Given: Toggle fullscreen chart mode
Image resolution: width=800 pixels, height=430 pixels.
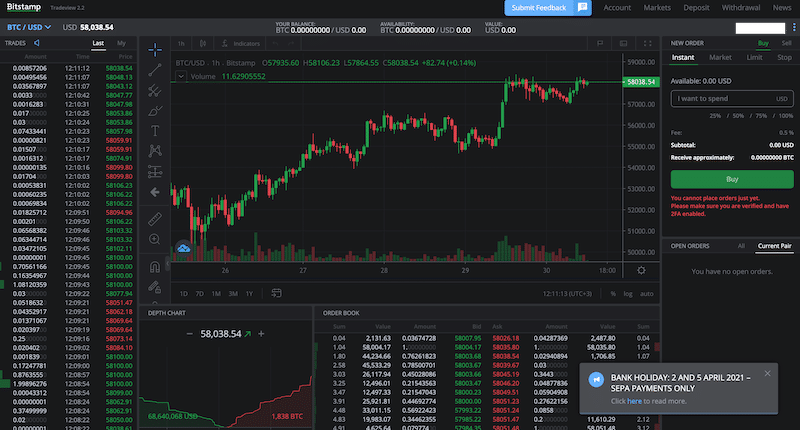Looking at the screenshot, I should coord(647,43).
